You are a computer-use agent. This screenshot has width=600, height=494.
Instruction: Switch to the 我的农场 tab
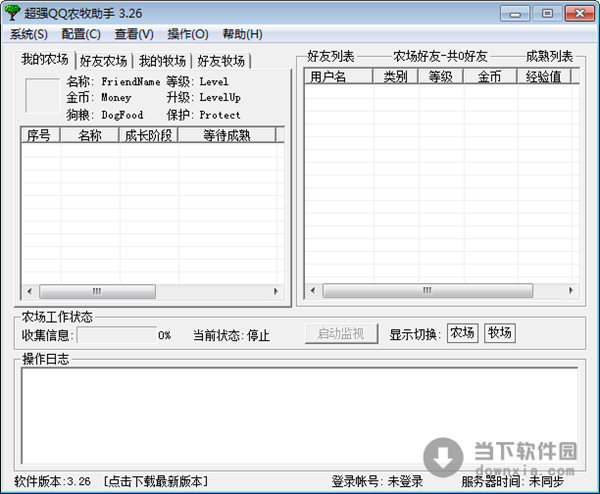click(x=45, y=60)
